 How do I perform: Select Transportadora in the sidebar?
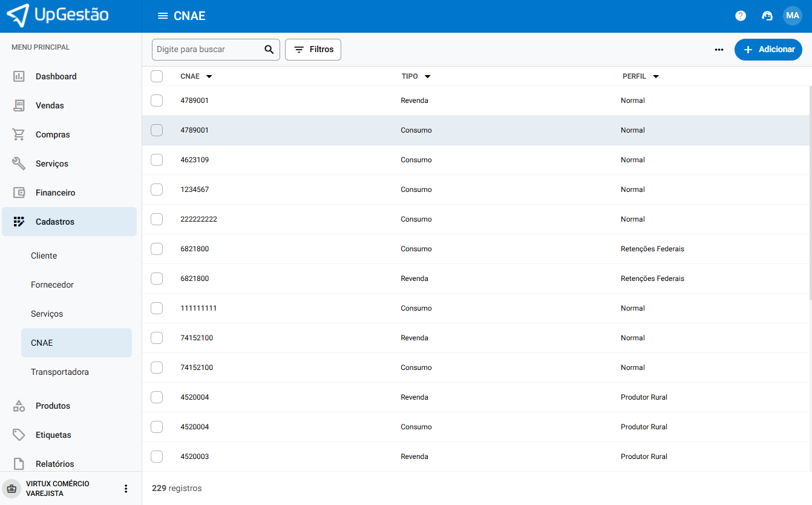tap(60, 372)
